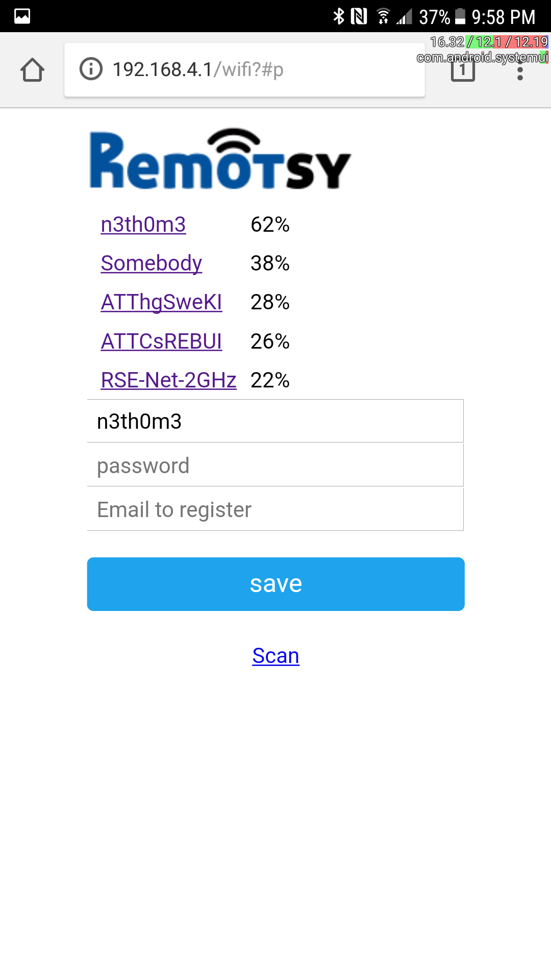Viewport: 551px width, 980px height.
Task: Tap the cellular signal strength icon
Action: (x=404, y=17)
